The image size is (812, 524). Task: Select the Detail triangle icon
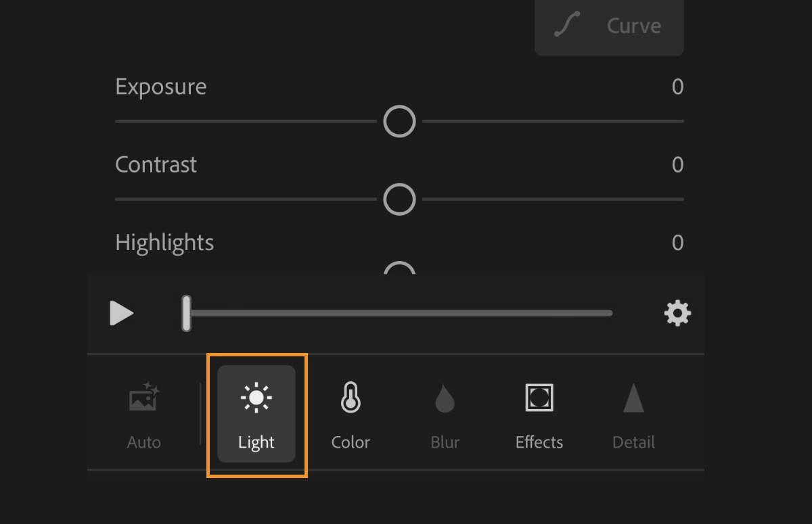tap(633, 398)
